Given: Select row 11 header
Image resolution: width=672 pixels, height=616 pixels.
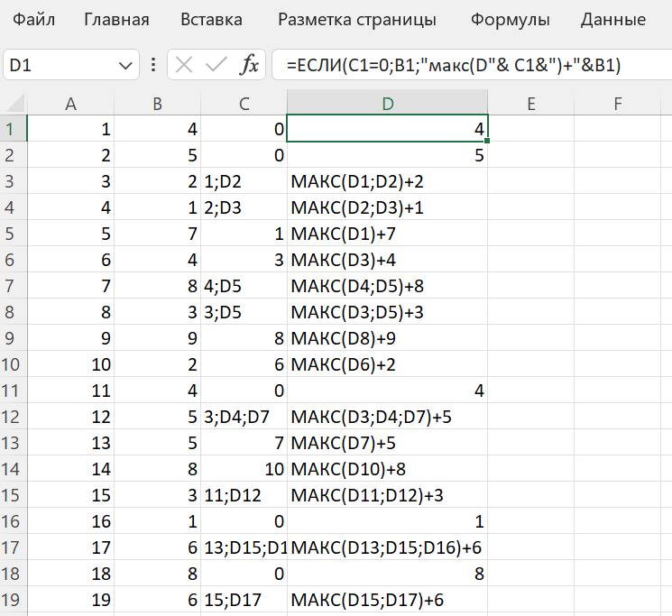Looking at the screenshot, I should pyautogui.click(x=14, y=391).
